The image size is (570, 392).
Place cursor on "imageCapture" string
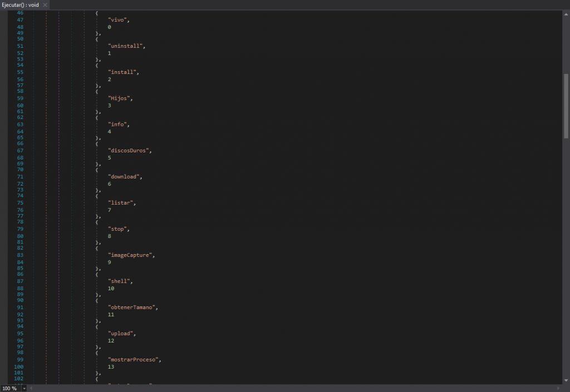pos(131,255)
